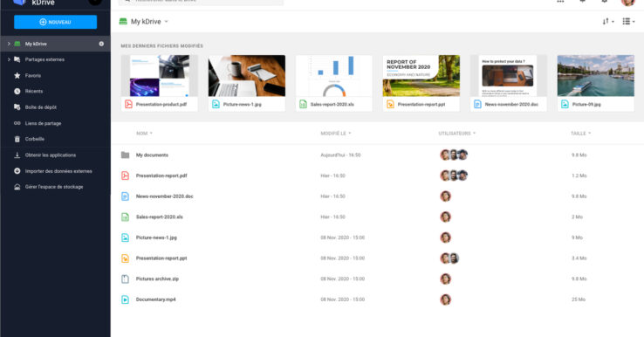644x337 pixels.
Task: Select My kDrive in the sidebar
Action: (x=55, y=44)
